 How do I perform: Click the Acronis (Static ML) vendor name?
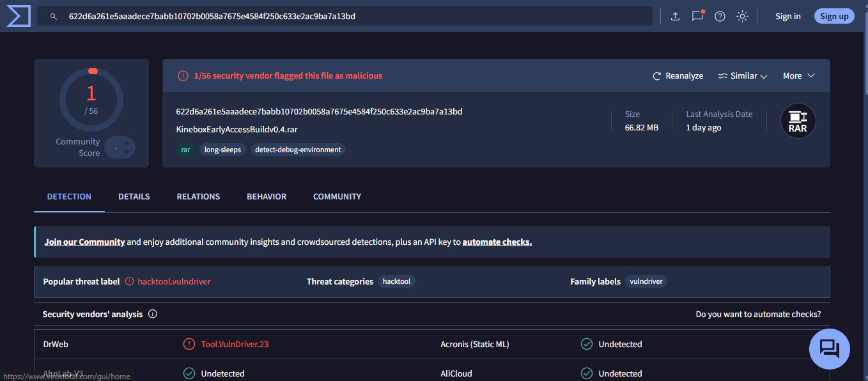pyautogui.click(x=475, y=344)
